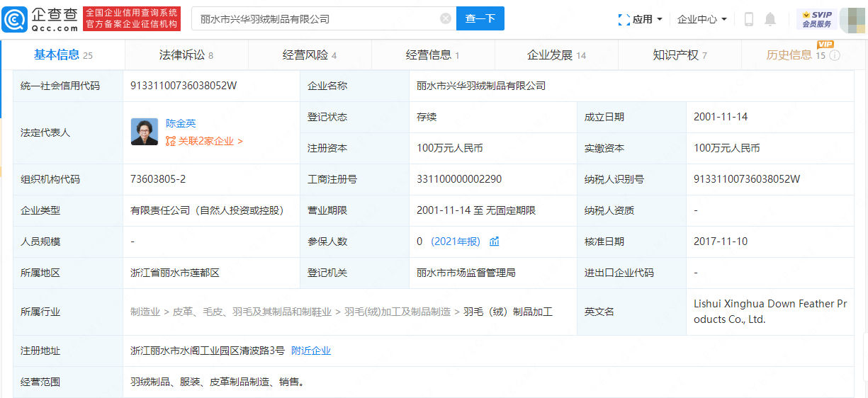Search with the 查一下 button
The width and height of the screenshot is (868, 398).
tap(480, 18)
